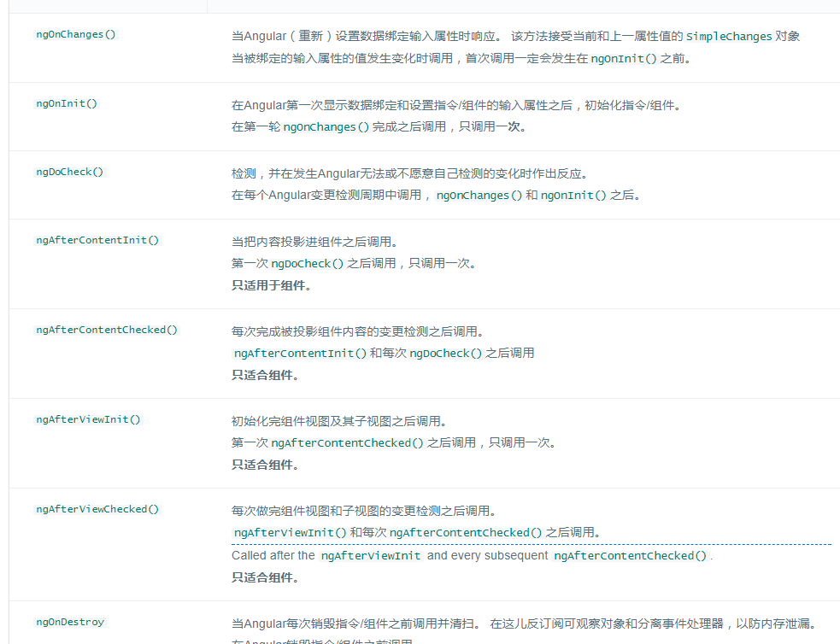
Task: Click ngOnInit() in the ngDoCheck description
Action: point(573,196)
